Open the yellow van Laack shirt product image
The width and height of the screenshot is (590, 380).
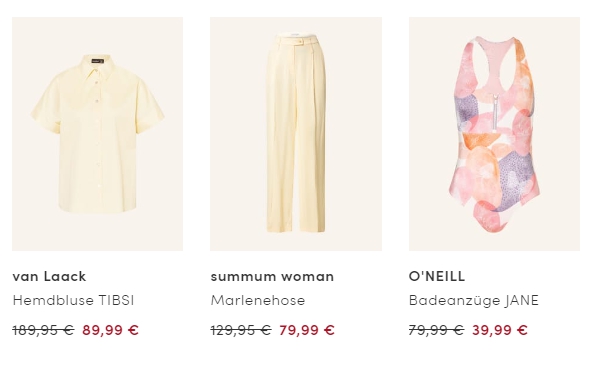[97, 134]
